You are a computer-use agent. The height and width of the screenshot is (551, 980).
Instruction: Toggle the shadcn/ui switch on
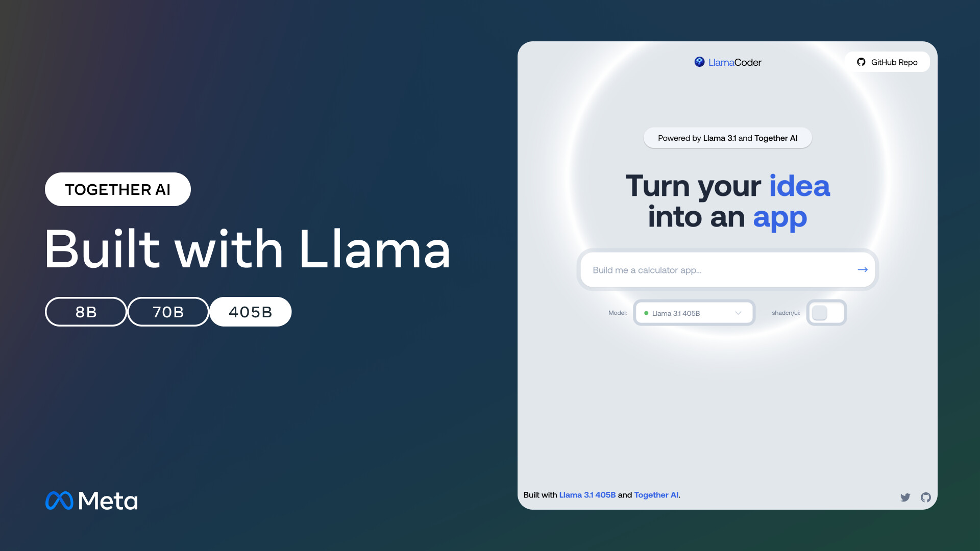(x=826, y=312)
